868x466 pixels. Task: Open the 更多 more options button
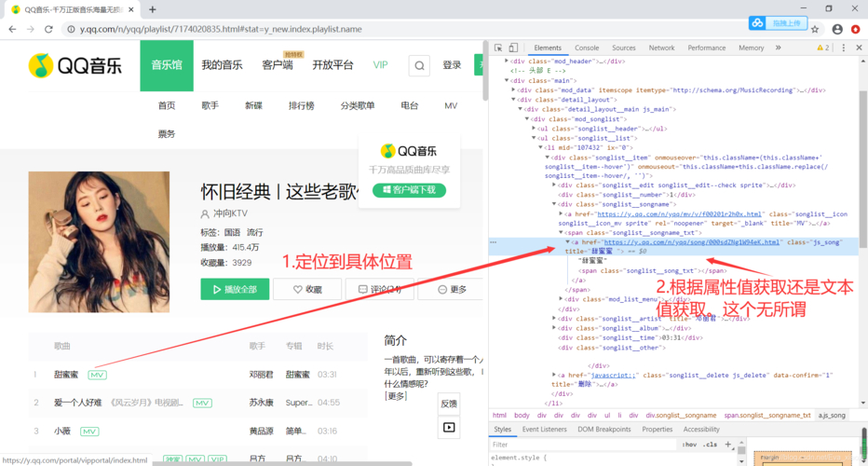(x=451, y=289)
